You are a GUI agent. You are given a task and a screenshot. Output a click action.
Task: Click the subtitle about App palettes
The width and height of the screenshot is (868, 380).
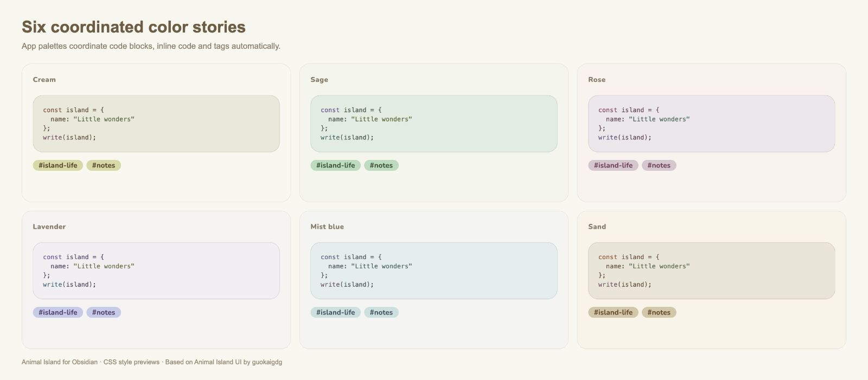point(151,46)
